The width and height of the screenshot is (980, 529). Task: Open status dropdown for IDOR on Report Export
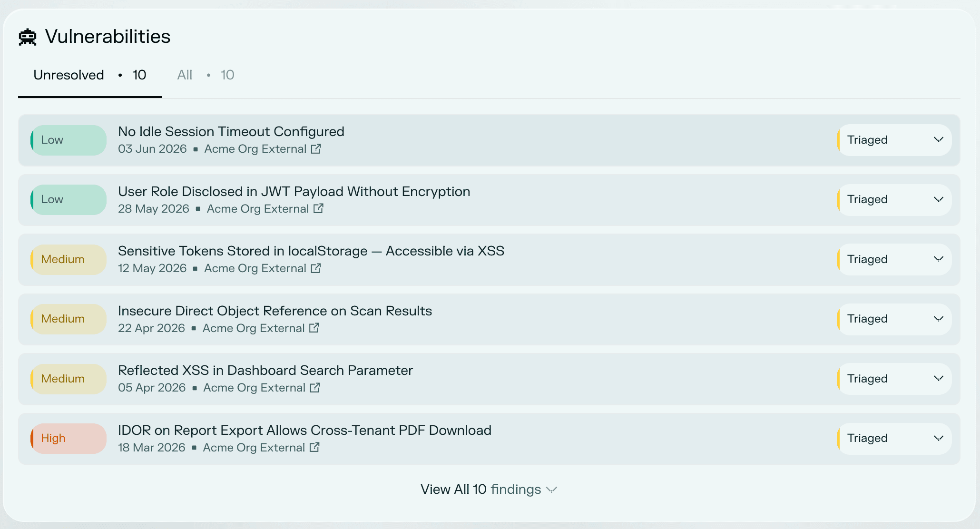[x=894, y=439]
